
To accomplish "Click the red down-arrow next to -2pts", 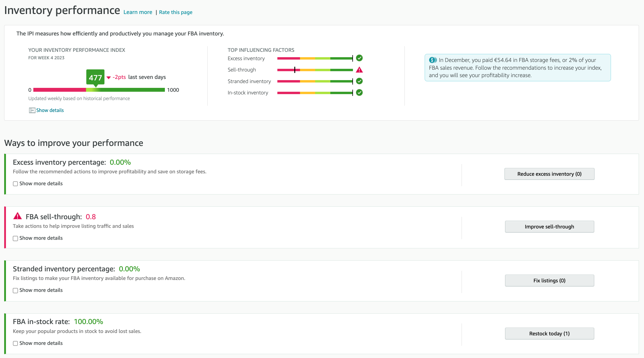I will pyautogui.click(x=109, y=77).
